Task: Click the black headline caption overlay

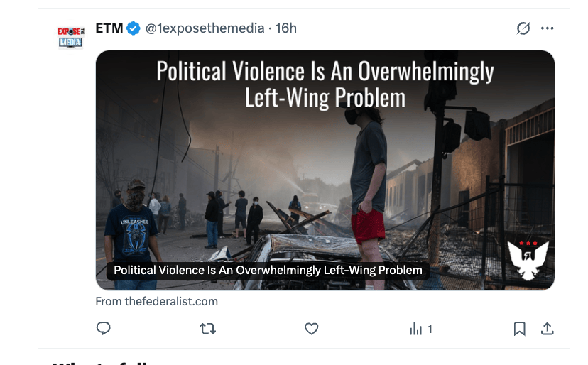Action: pyautogui.click(x=268, y=270)
